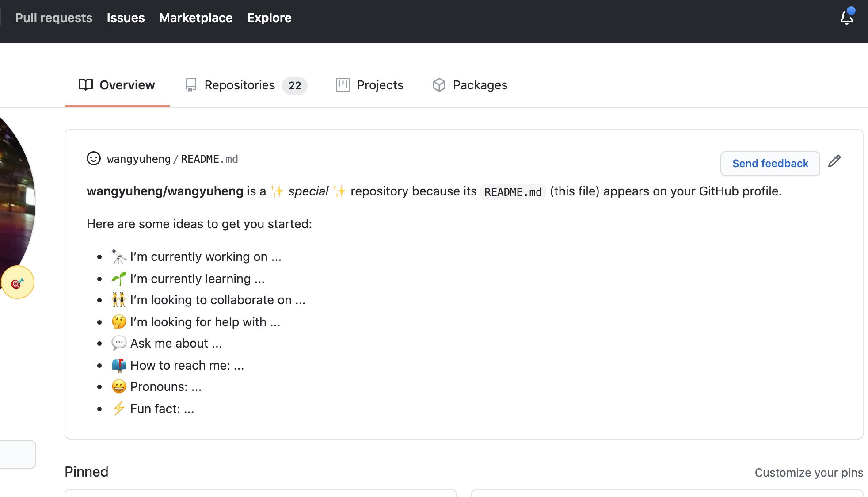Click the Overview book icon
Image resolution: width=868 pixels, height=497 pixels.
[x=85, y=84]
